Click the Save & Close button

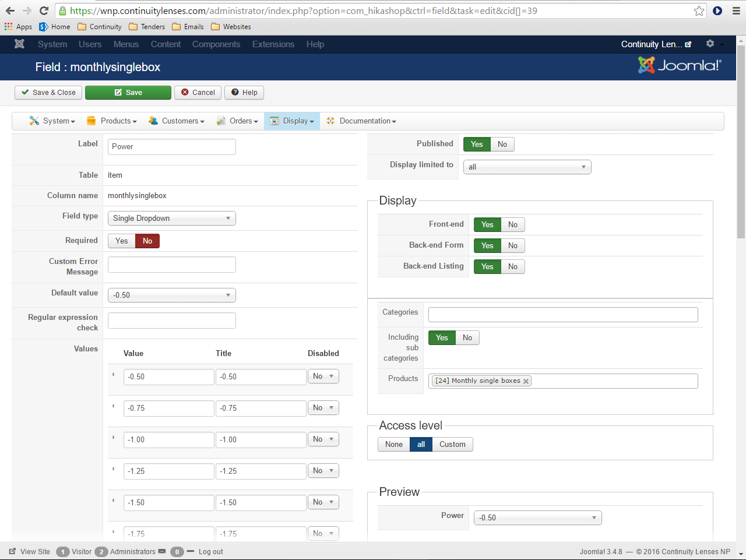click(x=48, y=93)
